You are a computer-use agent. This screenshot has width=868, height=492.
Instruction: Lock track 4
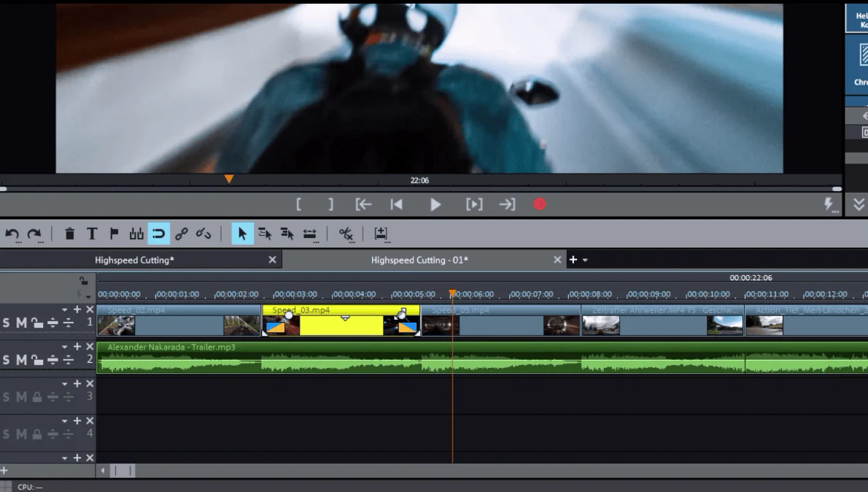[x=37, y=434]
